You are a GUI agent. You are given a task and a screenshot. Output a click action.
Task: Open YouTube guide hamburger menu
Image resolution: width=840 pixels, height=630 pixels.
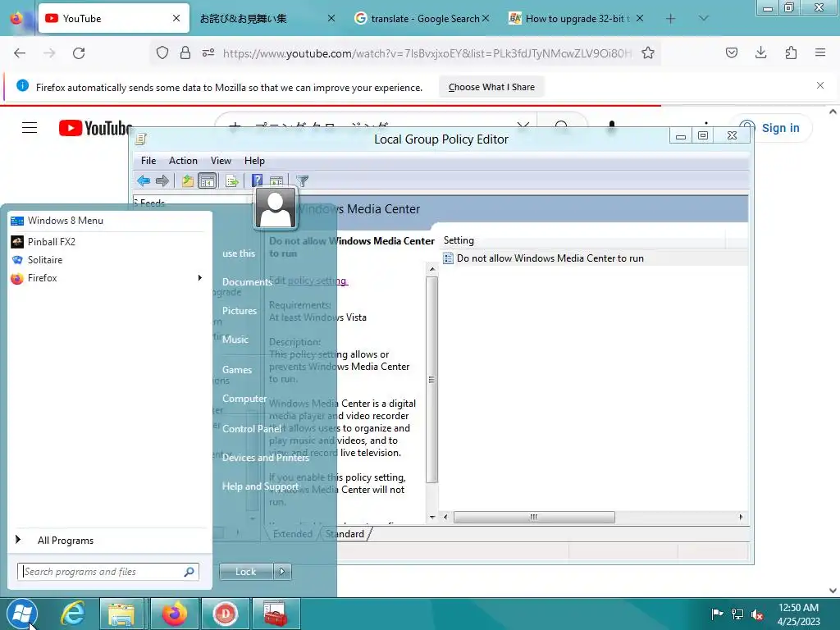[x=30, y=127]
